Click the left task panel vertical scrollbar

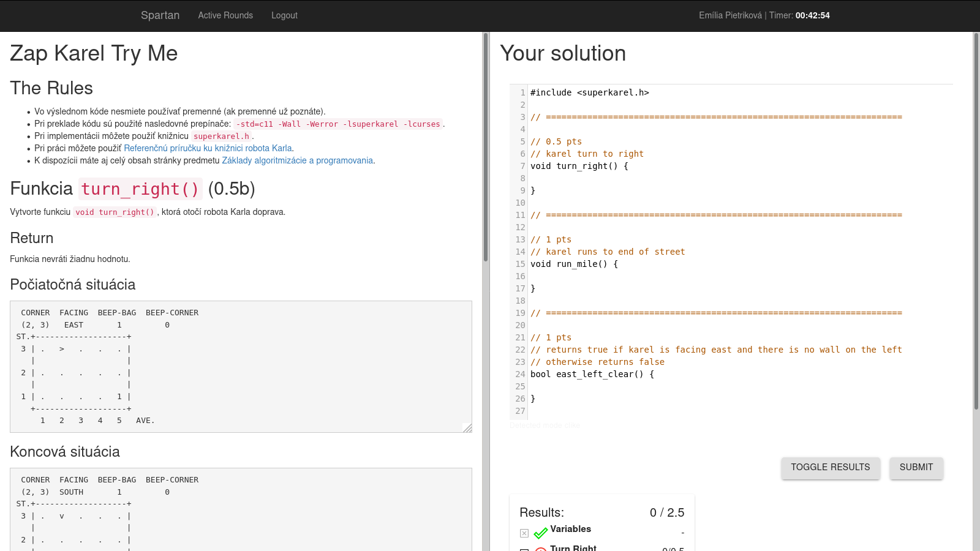point(486,147)
